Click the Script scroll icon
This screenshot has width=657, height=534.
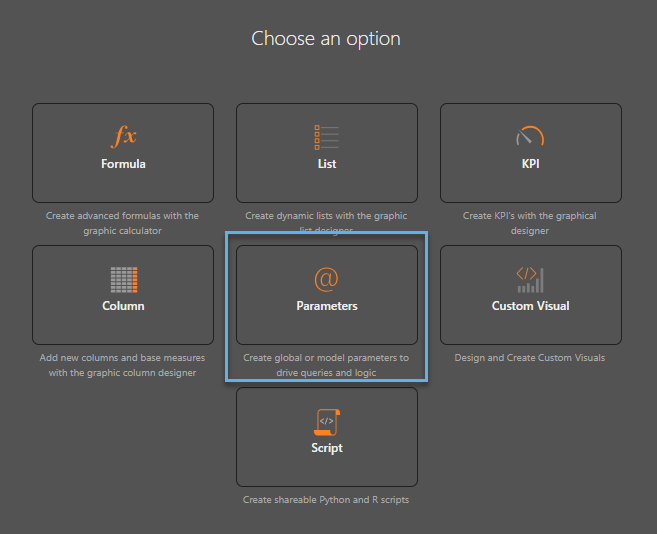327,422
